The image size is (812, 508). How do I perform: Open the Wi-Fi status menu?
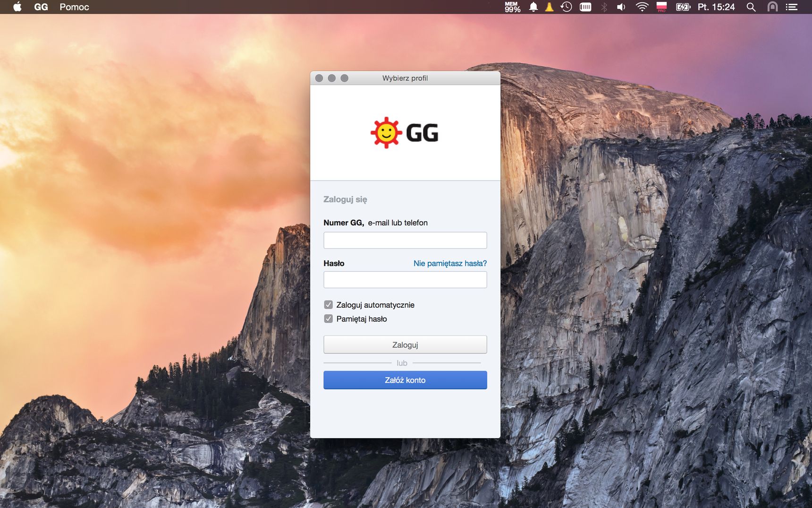click(642, 7)
